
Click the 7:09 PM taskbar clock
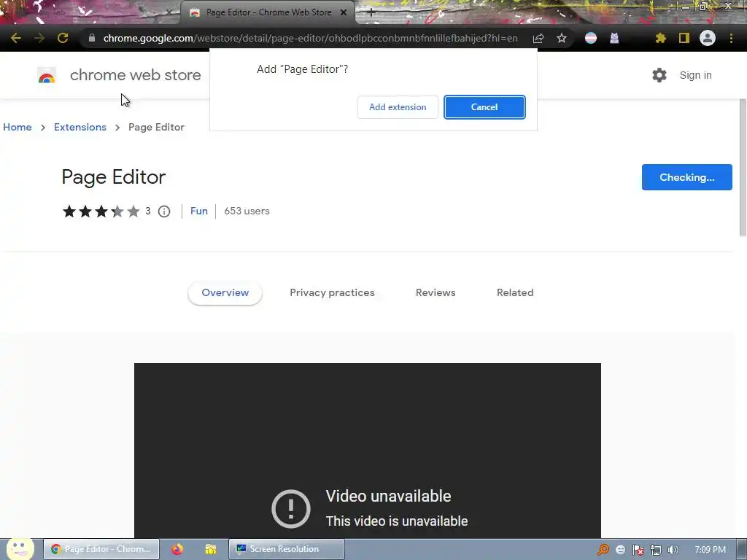pos(710,550)
